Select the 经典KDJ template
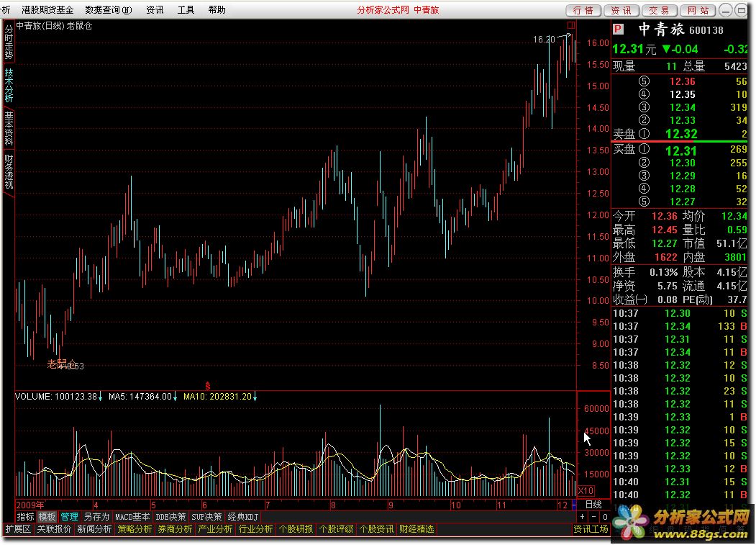756x545 pixels. coord(243,517)
